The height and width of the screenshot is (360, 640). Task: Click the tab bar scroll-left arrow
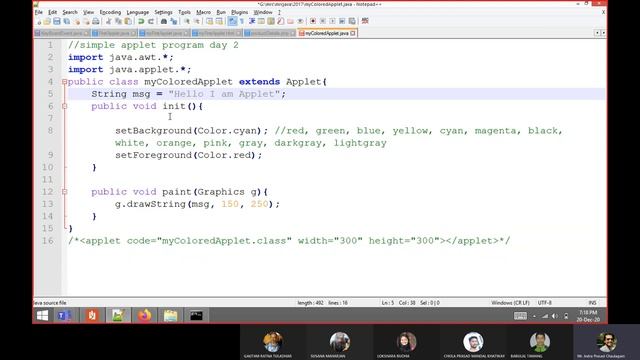(x=597, y=33)
